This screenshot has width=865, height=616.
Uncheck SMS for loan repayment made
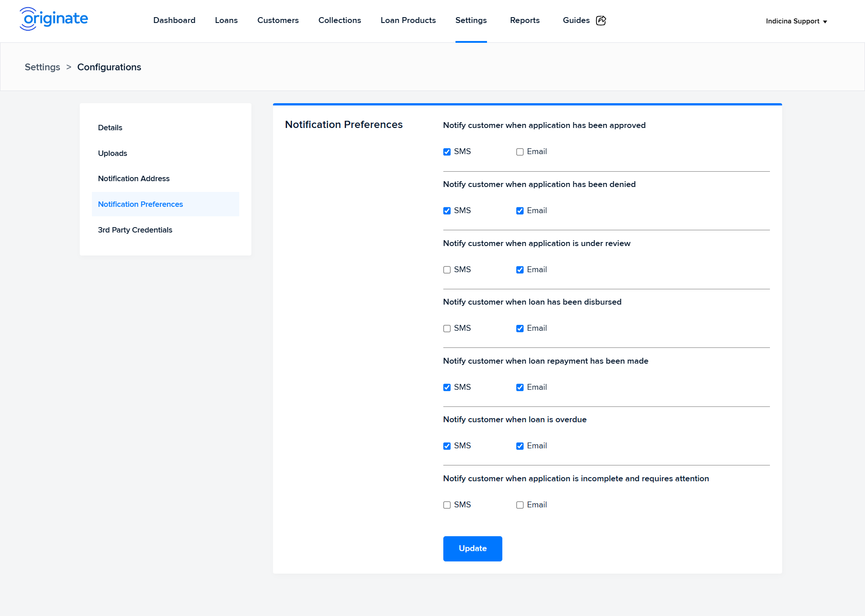(447, 388)
